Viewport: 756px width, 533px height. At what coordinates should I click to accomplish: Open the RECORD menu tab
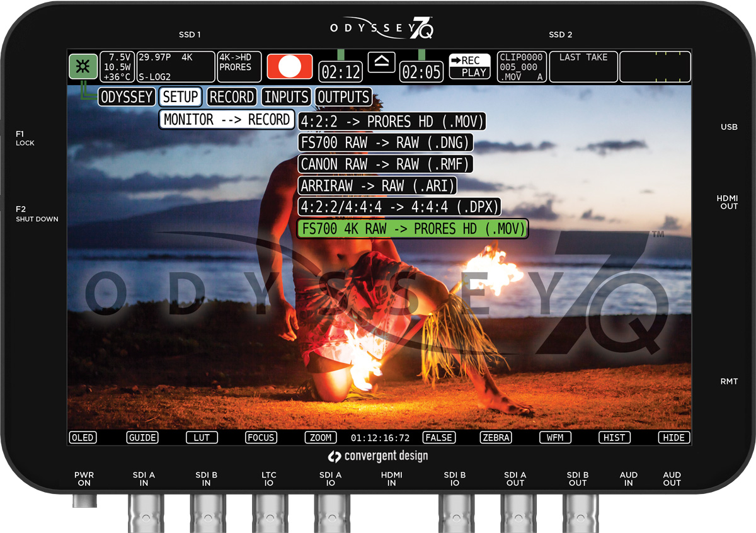tap(232, 97)
